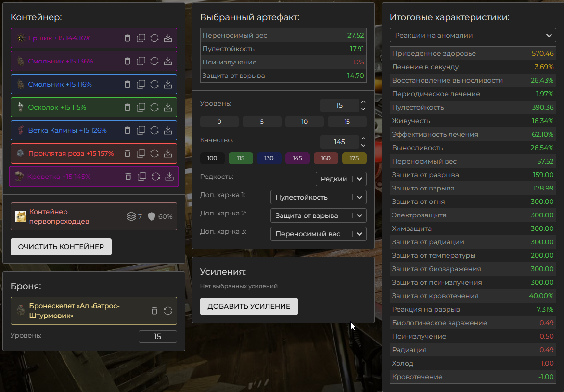Swap the Альбатрос-Штурмовик armor

168,311
